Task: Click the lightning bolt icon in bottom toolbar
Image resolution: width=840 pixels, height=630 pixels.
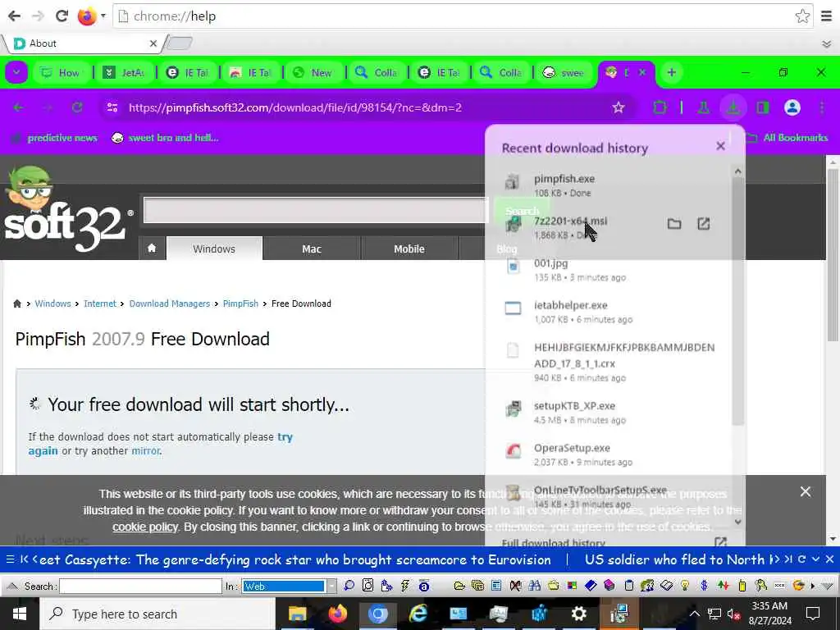Action: click(x=405, y=586)
